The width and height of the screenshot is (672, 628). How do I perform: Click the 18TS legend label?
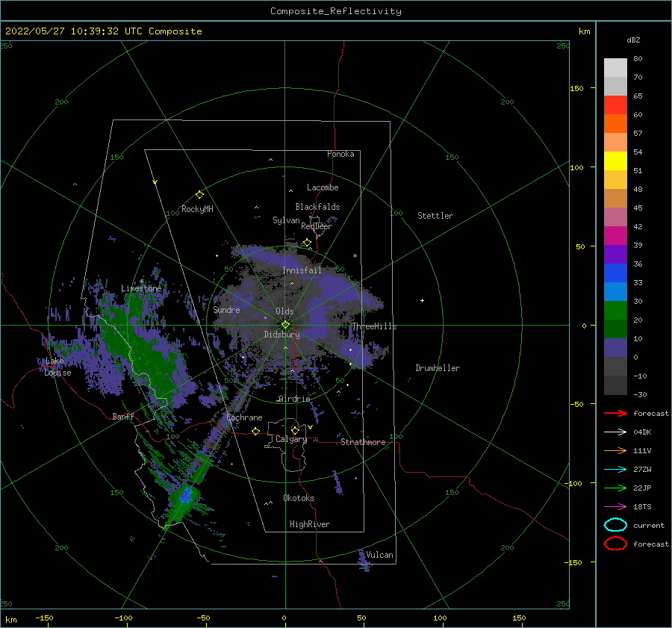(642, 507)
